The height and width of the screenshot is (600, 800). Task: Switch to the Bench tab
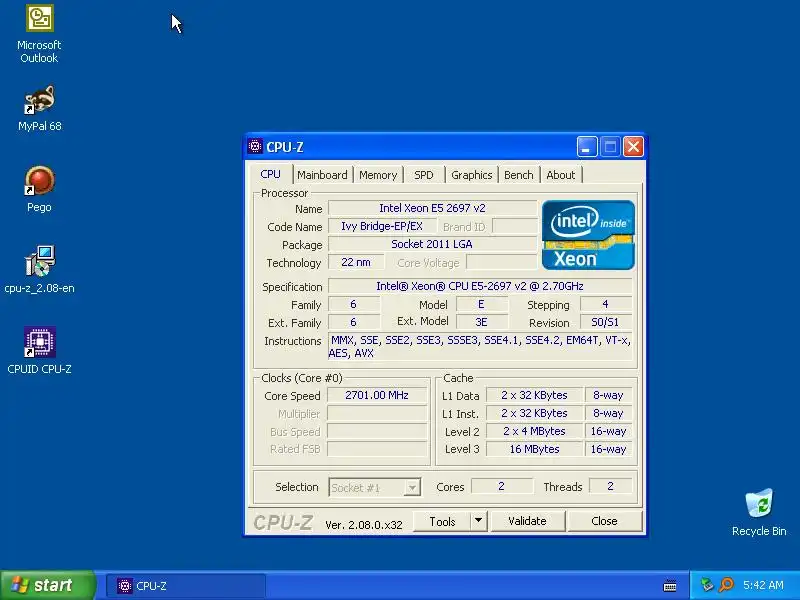point(519,175)
